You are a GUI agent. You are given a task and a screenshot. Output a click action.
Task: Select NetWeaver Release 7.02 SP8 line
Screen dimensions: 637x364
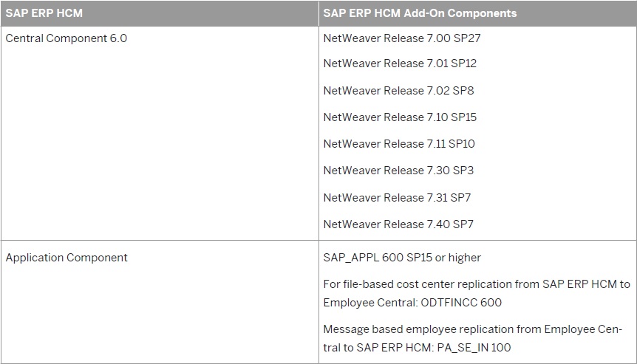pos(398,90)
